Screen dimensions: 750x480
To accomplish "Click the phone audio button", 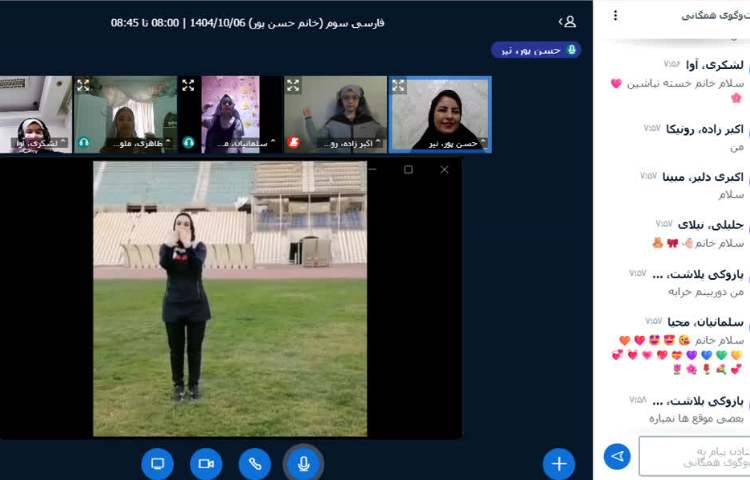I will (x=255, y=463).
